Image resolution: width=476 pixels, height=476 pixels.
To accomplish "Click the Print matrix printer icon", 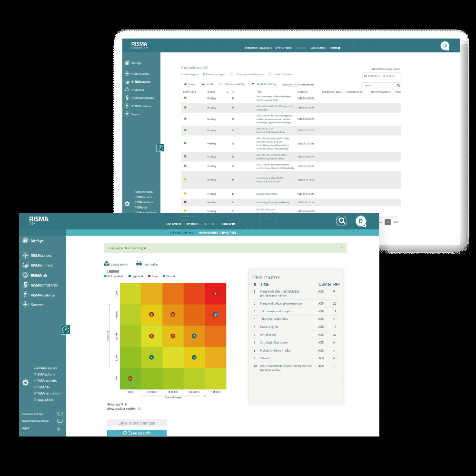I will tap(139, 264).
